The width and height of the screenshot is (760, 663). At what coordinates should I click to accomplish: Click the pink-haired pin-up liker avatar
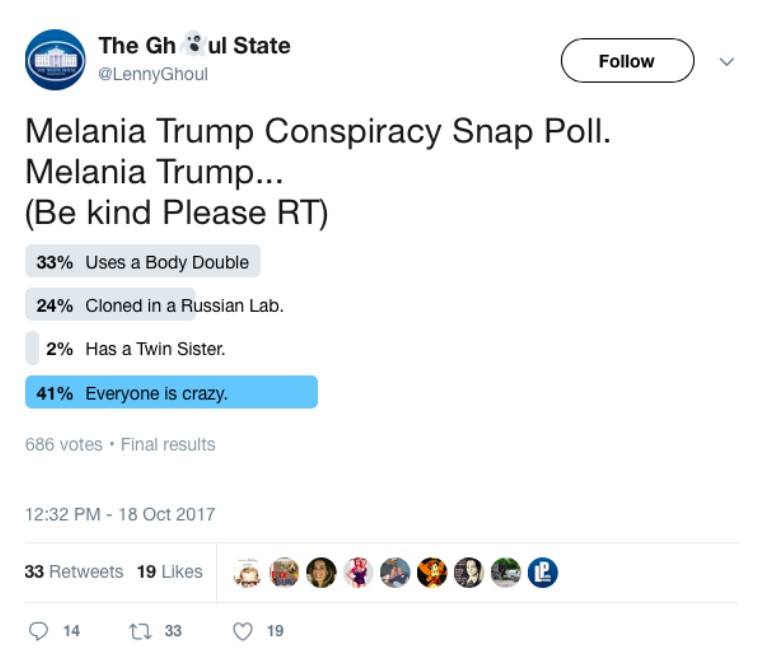tap(358, 572)
